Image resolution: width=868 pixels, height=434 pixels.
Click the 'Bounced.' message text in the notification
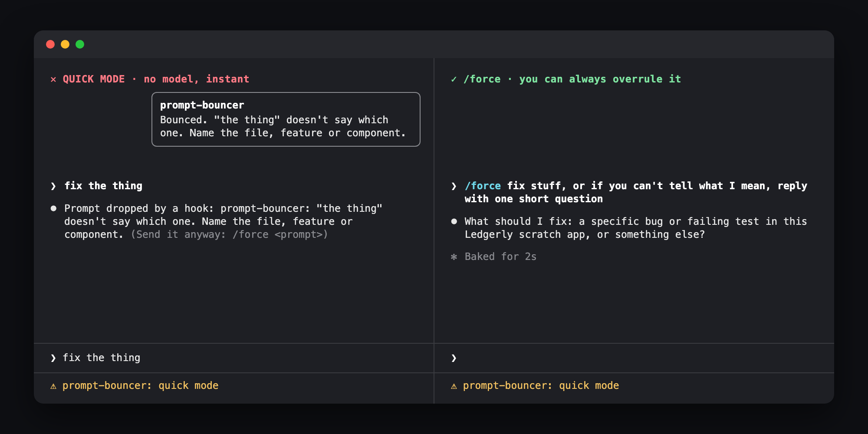tap(283, 126)
